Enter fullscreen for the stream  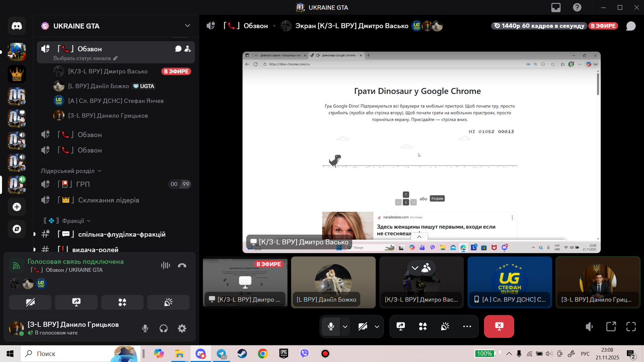coord(631,327)
